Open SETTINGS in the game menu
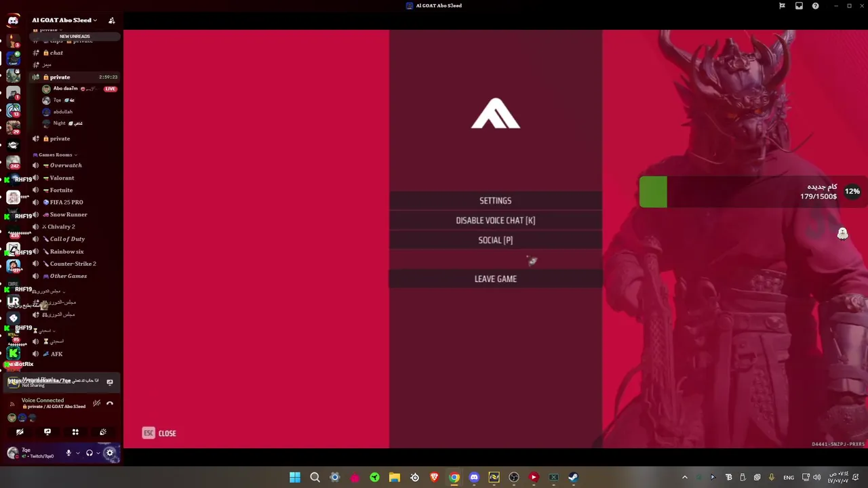This screenshot has height=488, width=868. pyautogui.click(x=496, y=201)
